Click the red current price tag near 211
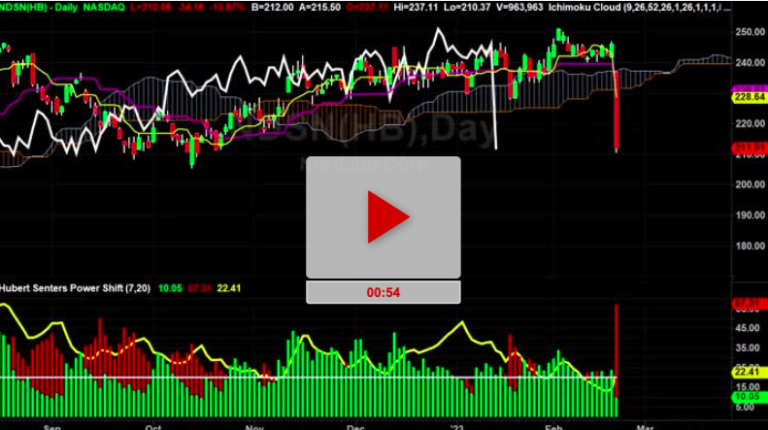The height and width of the screenshot is (430, 768). [x=749, y=149]
